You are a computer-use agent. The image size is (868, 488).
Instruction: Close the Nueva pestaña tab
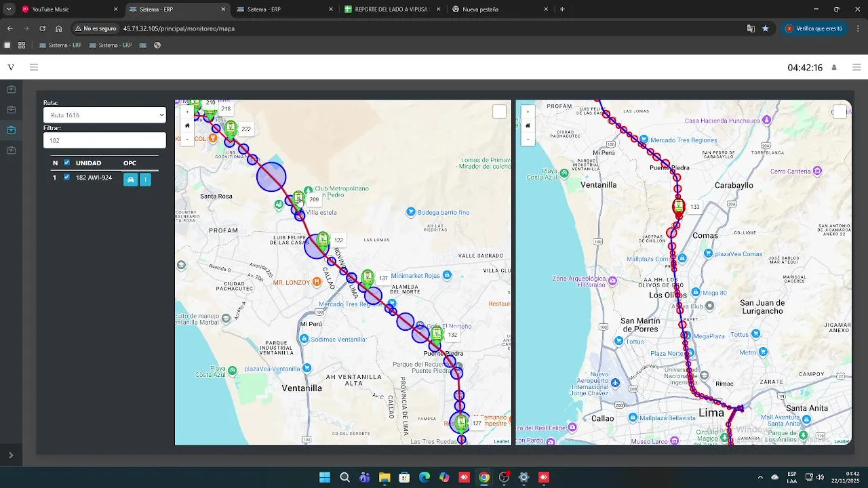pyautogui.click(x=546, y=9)
